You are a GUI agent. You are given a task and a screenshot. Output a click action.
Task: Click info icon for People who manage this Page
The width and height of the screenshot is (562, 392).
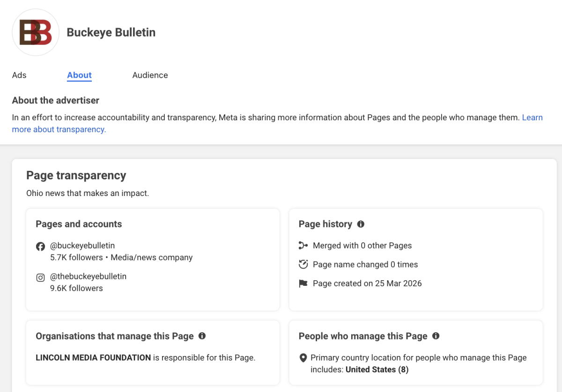pos(436,336)
